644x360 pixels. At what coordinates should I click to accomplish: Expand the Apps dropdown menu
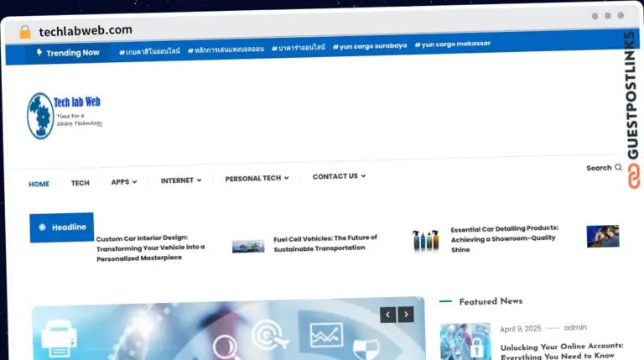124,181
